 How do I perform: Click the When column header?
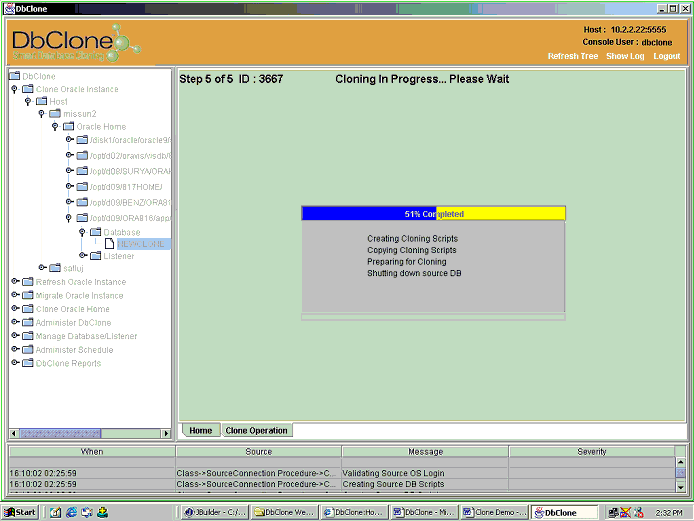(92, 452)
